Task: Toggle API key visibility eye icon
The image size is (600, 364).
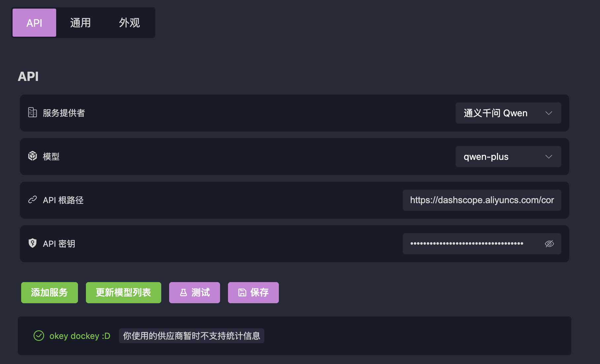Action: [x=549, y=244]
